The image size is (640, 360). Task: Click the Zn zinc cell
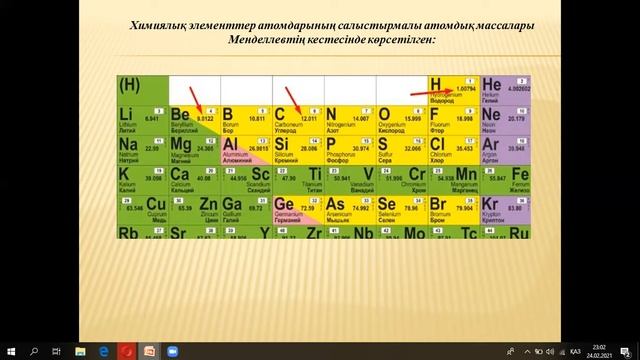[x=195, y=210]
